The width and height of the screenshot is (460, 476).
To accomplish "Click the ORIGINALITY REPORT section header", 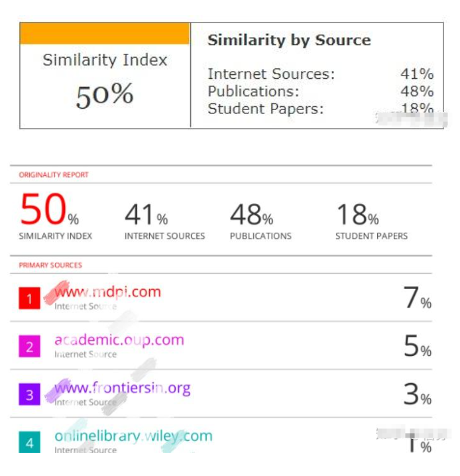I will (54, 175).
